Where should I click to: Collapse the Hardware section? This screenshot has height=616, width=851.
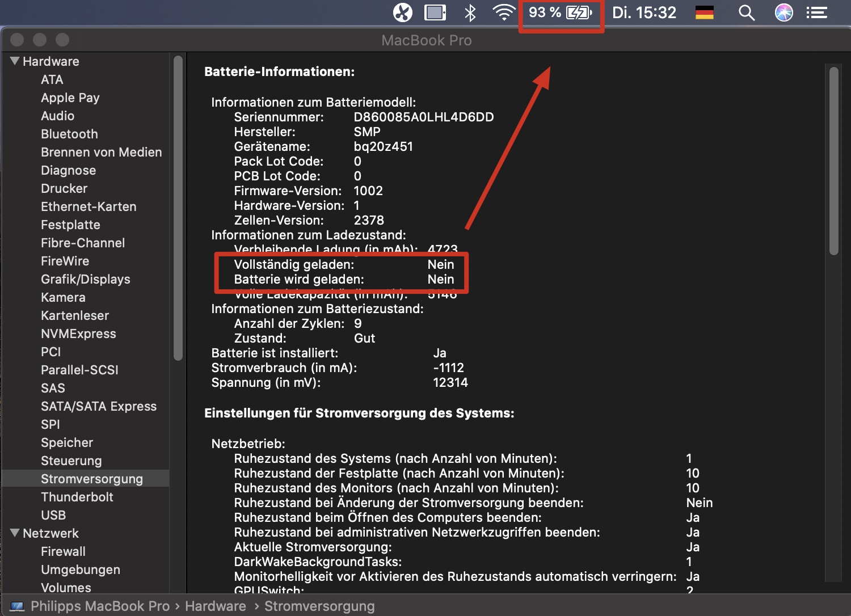(x=14, y=61)
